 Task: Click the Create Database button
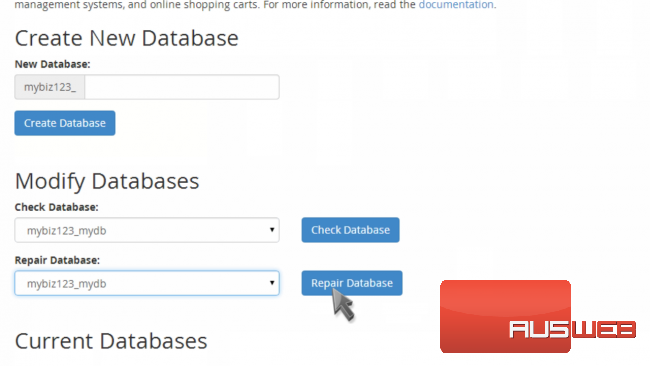[x=65, y=123]
